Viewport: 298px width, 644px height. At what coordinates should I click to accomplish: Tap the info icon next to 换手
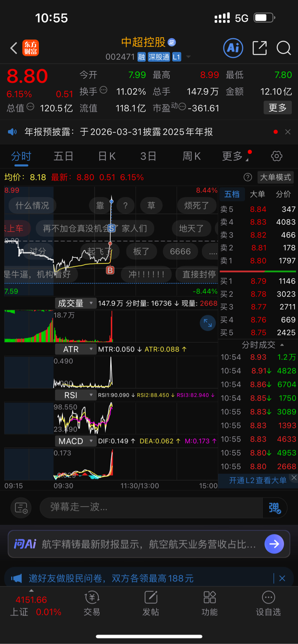[104, 90]
